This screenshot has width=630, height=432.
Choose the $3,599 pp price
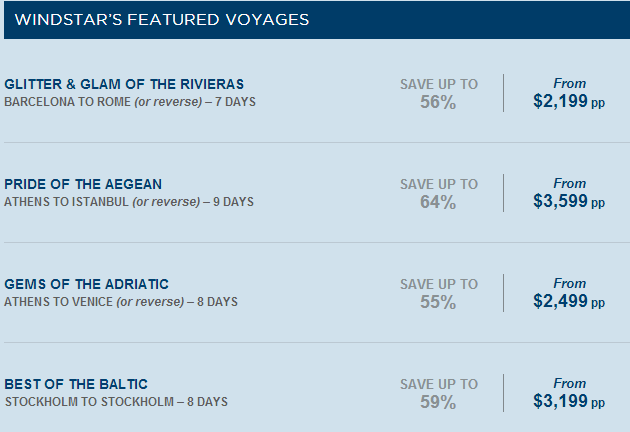(569, 201)
